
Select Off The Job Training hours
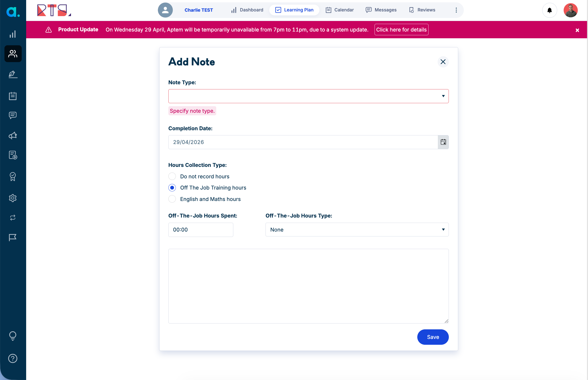coord(172,188)
